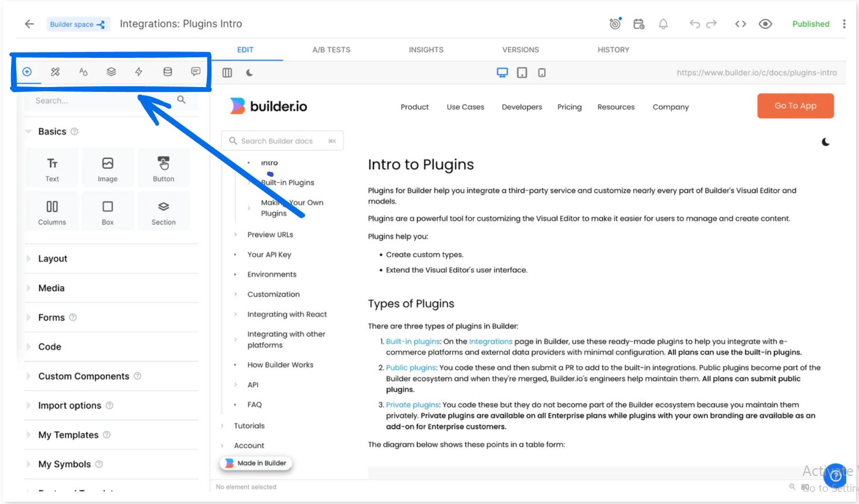
Task: Click the Made in Builder badge
Action: (x=256, y=463)
